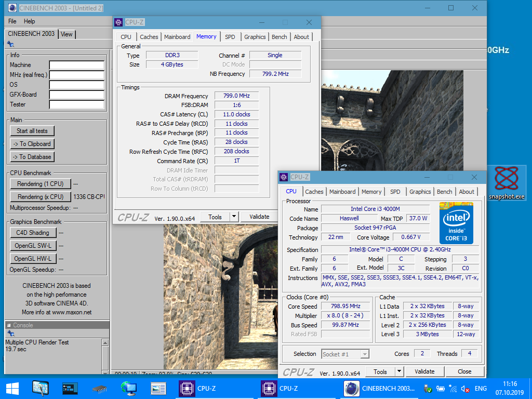Click the Core Speed value 798.95 MHz
The width and height of the screenshot is (532, 399).
point(345,306)
